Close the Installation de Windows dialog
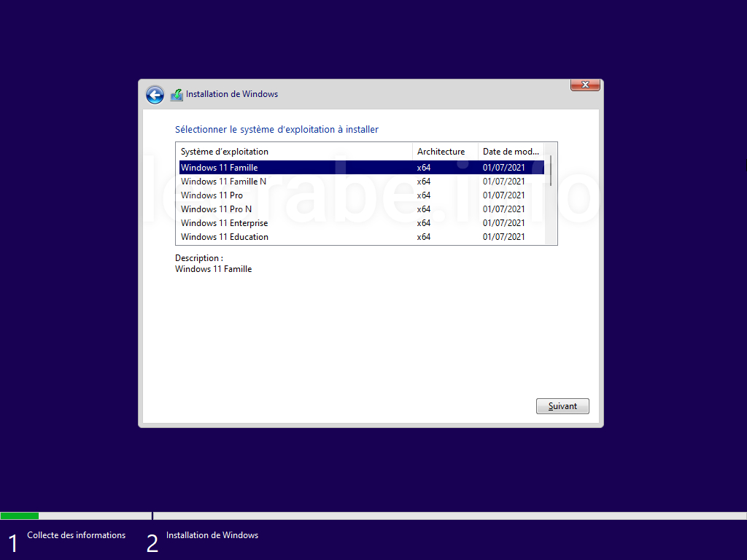 click(x=585, y=85)
